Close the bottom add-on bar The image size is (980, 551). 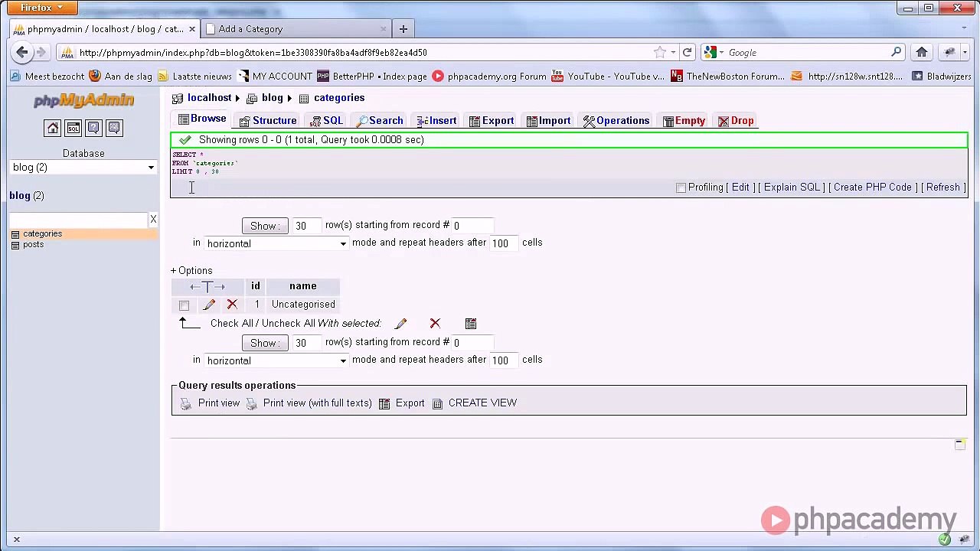tap(16, 540)
